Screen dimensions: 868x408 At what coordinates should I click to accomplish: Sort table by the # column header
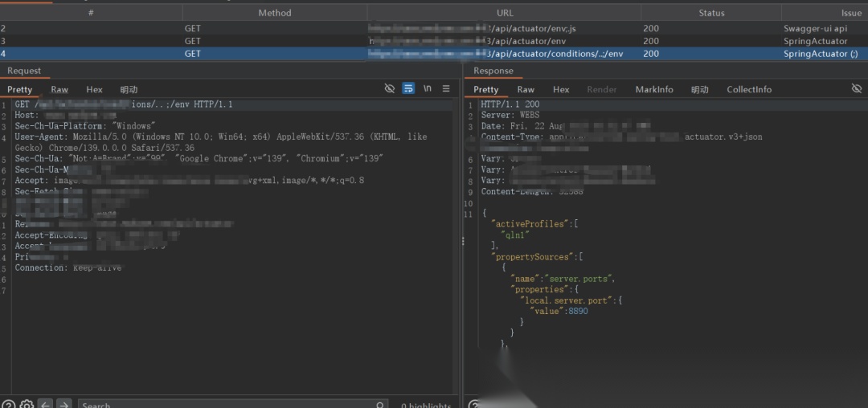point(92,13)
